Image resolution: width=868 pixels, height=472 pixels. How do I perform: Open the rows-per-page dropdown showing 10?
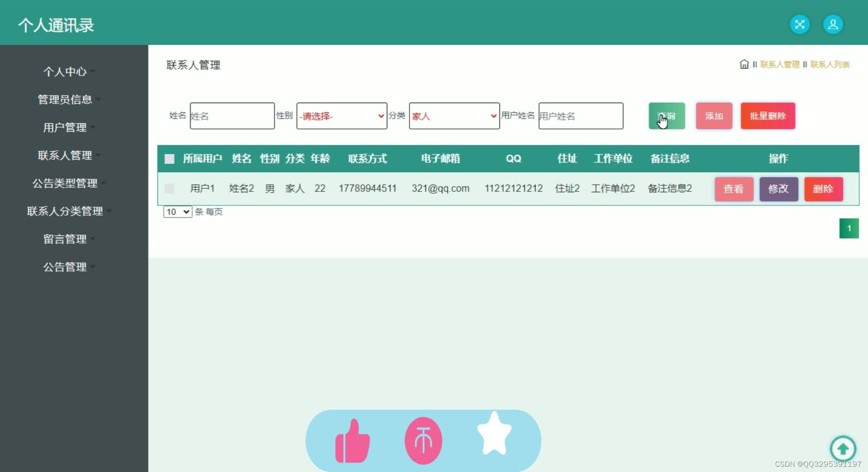coord(178,212)
